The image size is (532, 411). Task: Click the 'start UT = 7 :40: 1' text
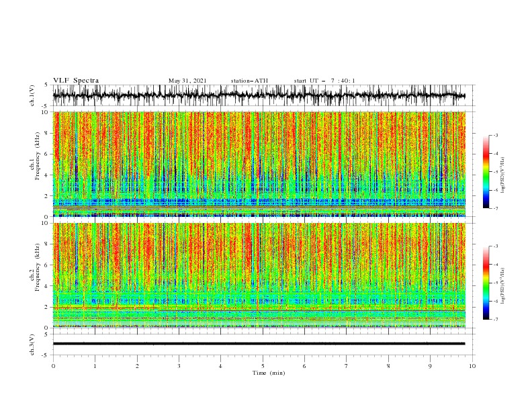click(x=324, y=81)
